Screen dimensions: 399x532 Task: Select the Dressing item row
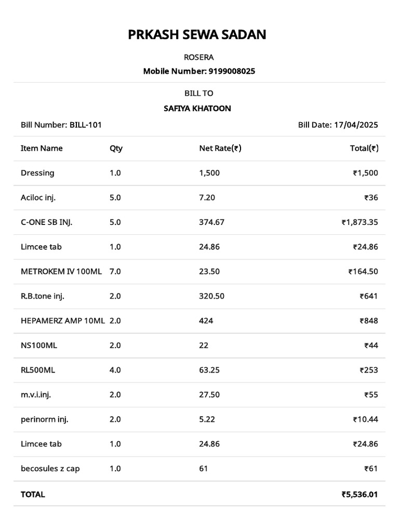click(199, 173)
